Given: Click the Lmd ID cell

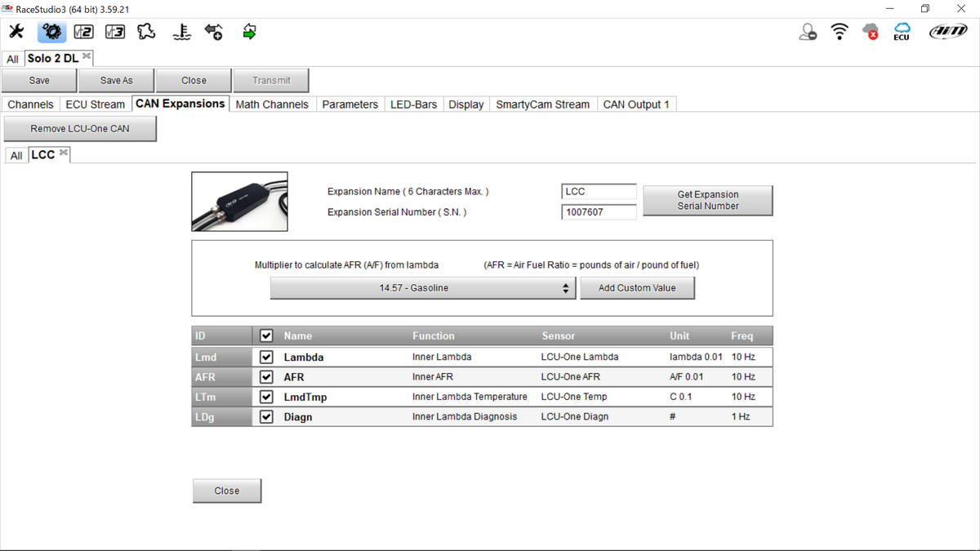Looking at the screenshot, I should coord(221,357).
